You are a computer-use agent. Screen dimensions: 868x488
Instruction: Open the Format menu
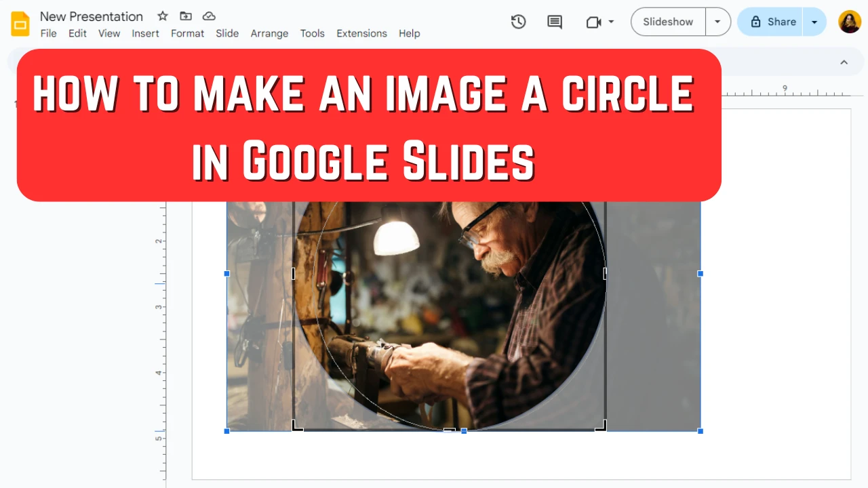[x=187, y=33]
